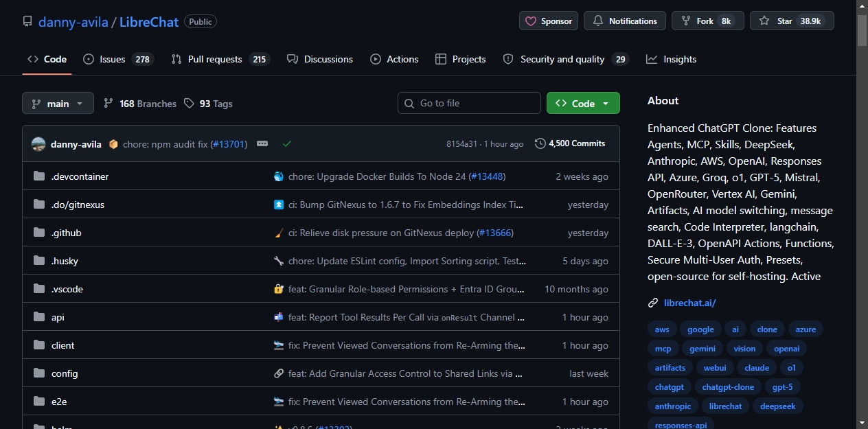Open the Insights tab

(672, 59)
